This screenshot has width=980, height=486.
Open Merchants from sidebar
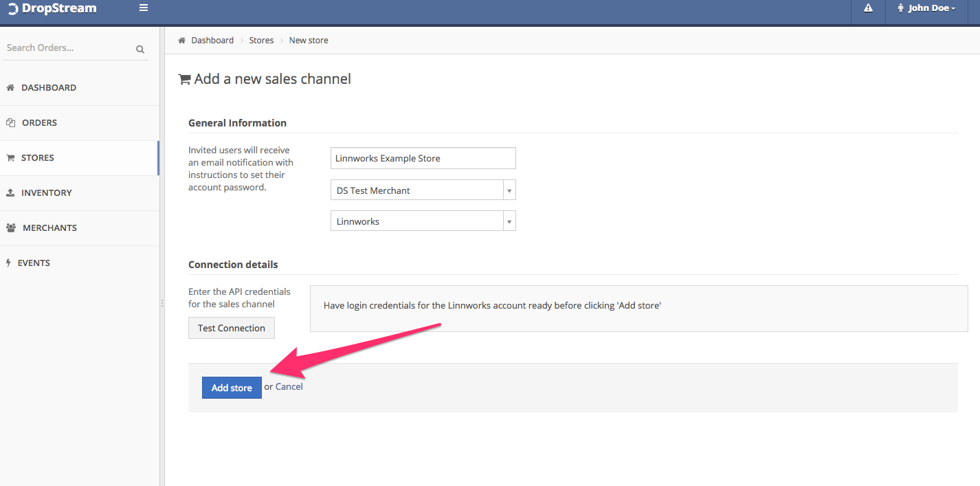tap(79, 228)
